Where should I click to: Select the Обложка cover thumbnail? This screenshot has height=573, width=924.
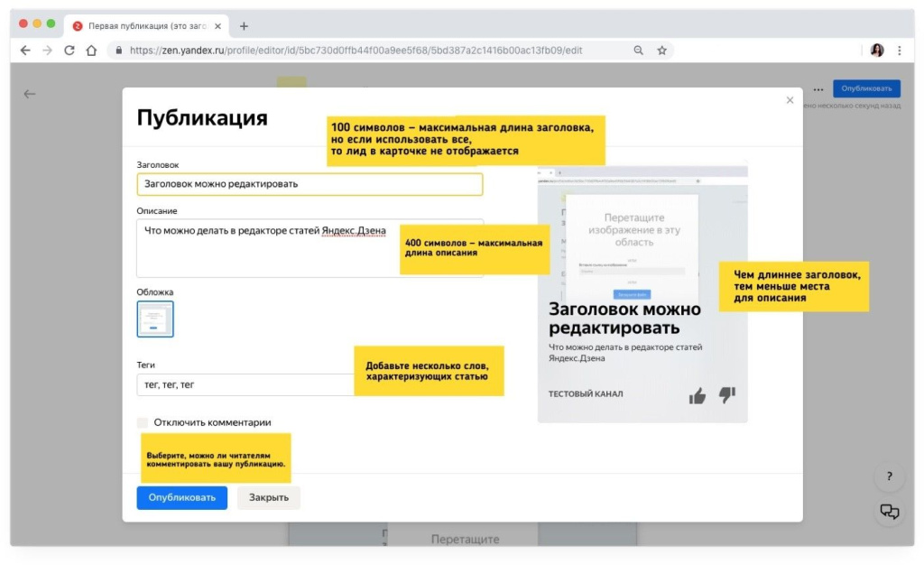(155, 319)
